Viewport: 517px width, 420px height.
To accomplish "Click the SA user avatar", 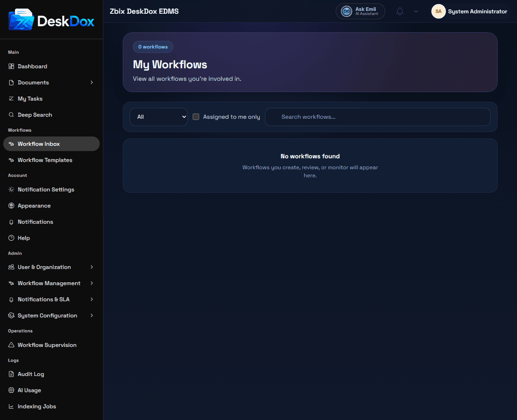I will click(x=438, y=11).
